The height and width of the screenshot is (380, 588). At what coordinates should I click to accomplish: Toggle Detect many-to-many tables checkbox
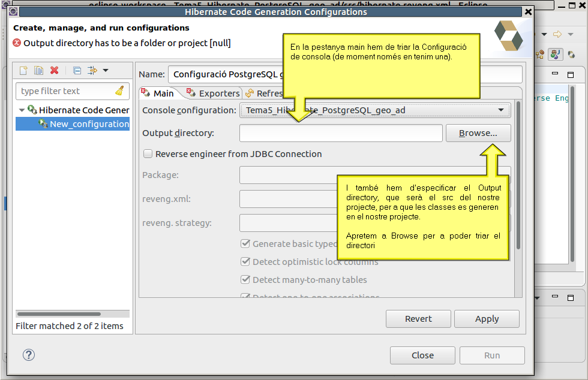pyautogui.click(x=245, y=279)
